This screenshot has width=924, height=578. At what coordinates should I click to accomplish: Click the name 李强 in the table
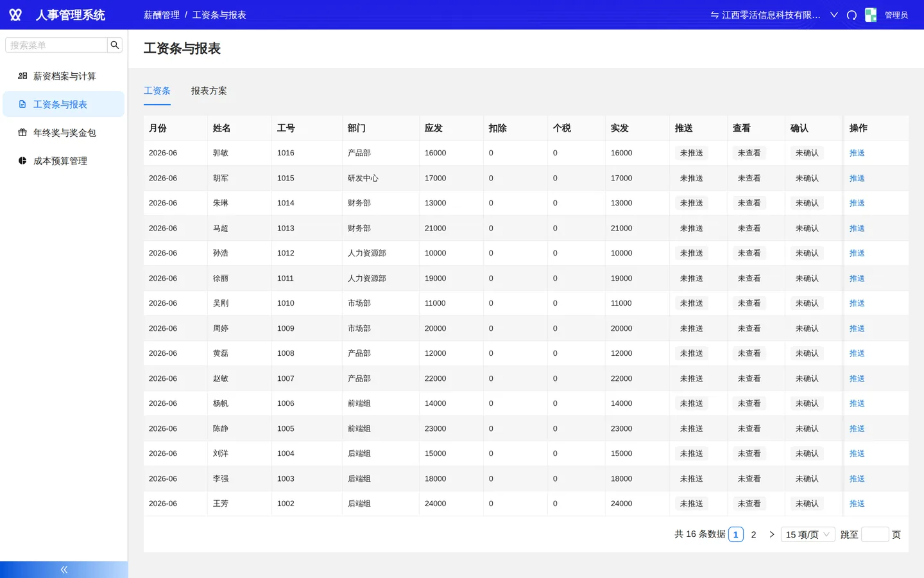coord(221,478)
